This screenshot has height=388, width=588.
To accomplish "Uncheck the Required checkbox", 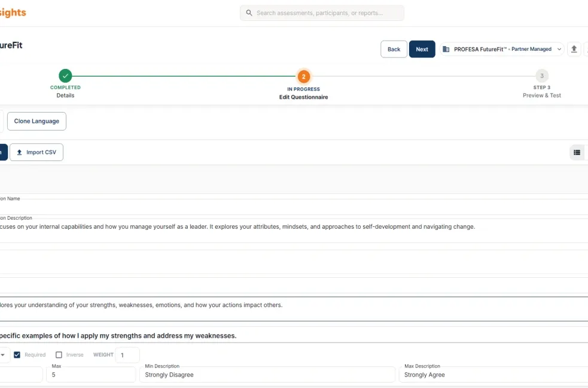I will 17,354.
